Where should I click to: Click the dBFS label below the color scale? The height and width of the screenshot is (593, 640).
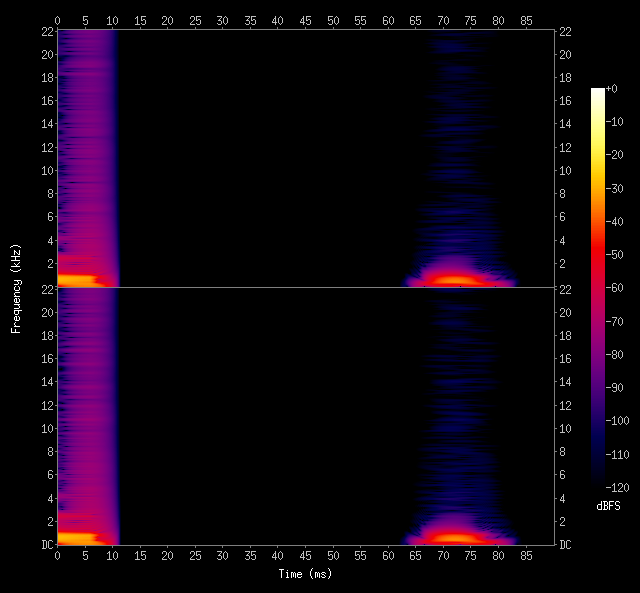608,507
